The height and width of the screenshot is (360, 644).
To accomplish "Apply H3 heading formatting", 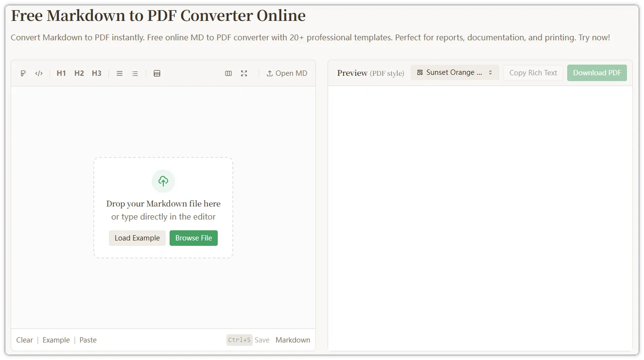I will (x=96, y=73).
